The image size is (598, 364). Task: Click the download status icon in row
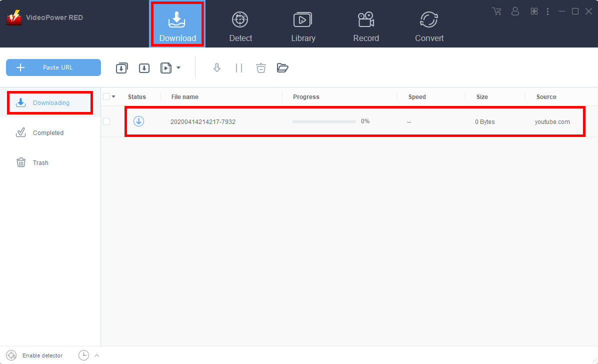click(x=138, y=121)
